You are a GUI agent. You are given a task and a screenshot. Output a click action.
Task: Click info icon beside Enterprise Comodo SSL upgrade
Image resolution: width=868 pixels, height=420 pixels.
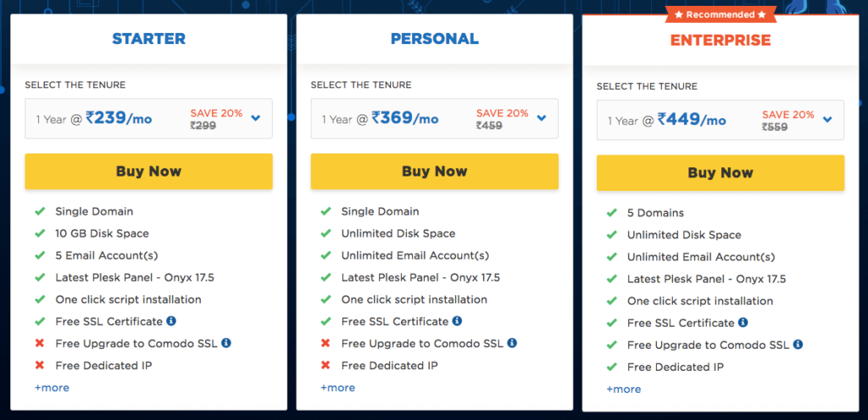798,344
